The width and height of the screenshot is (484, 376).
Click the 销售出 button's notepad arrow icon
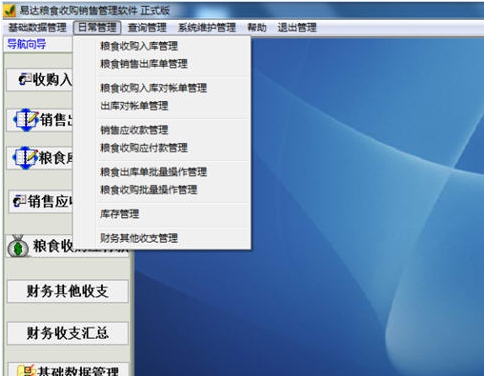pos(26,119)
